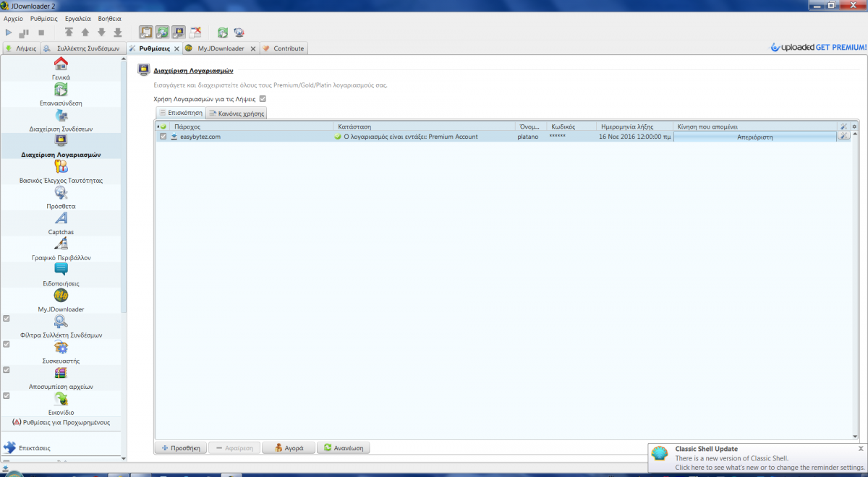868x477 pixels.
Task: Switch to the Συλλέκτης Συνδέσμων tab
Action: click(82, 48)
